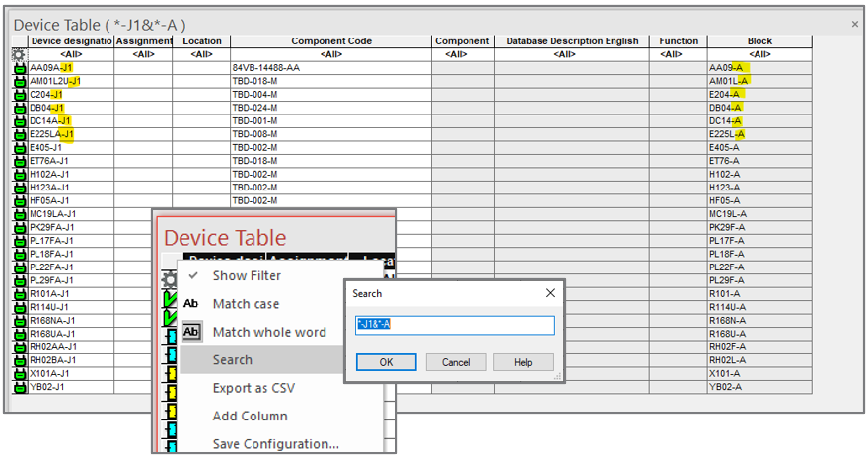Choose Export as CSV from menu
This screenshot has width=868, height=457.
click(253, 388)
